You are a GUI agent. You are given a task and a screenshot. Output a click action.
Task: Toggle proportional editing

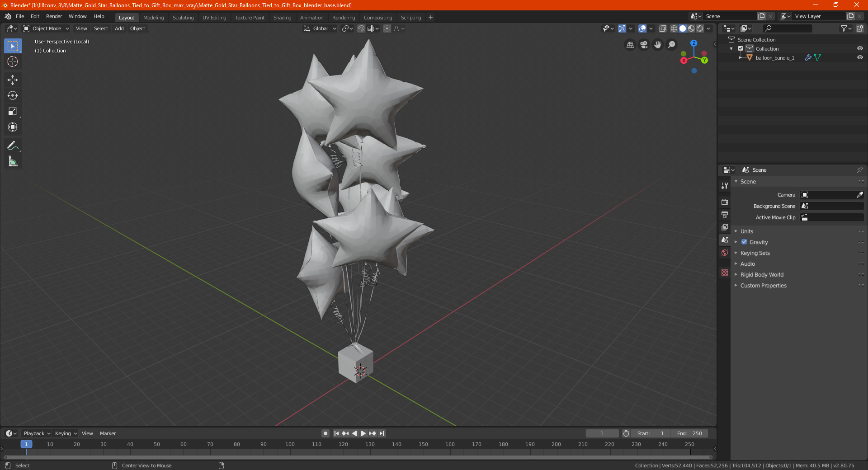click(387, 28)
